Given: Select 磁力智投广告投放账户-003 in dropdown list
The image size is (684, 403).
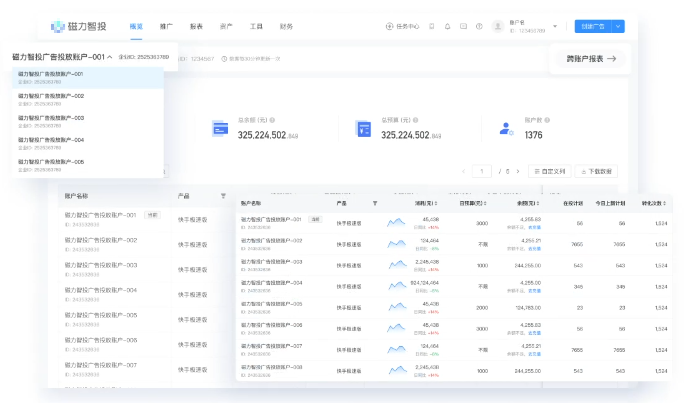Looking at the screenshot, I should click(50, 118).
